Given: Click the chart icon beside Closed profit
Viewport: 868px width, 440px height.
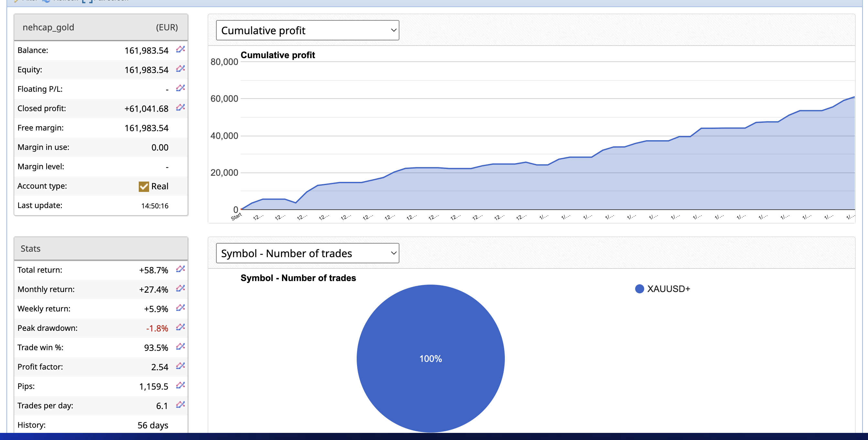Looking at the screenshot, I should (180, 108).
